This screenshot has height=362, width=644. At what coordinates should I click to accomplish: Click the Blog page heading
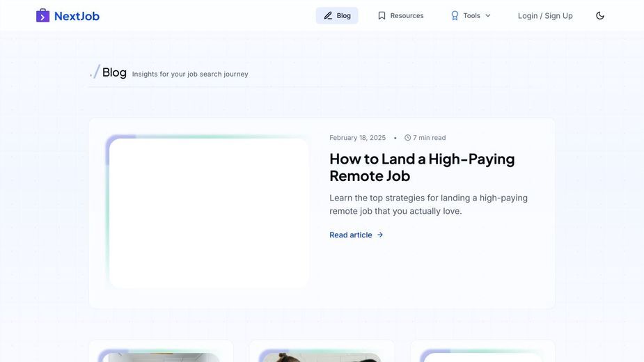click(x=114, y=72)
